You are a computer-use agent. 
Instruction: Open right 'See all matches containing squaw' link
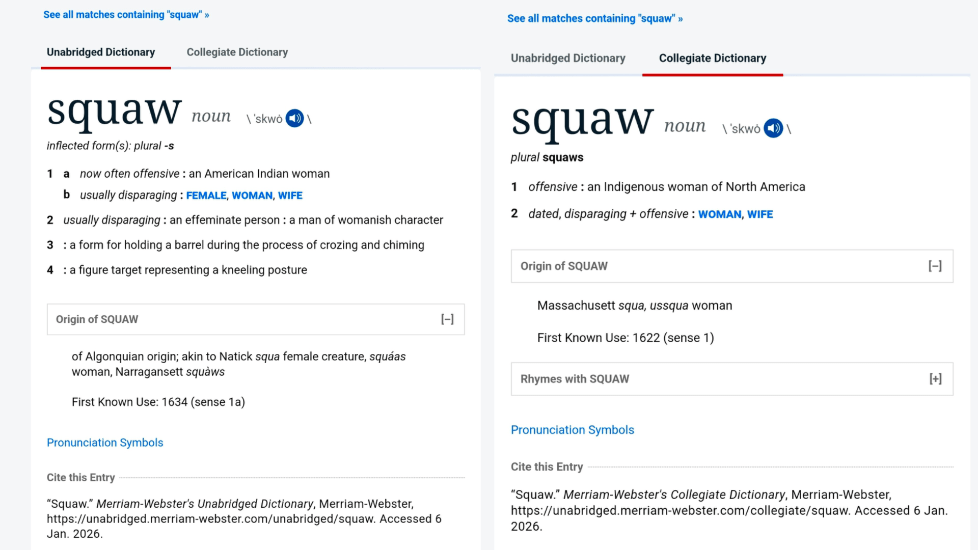tap(594, 18)
